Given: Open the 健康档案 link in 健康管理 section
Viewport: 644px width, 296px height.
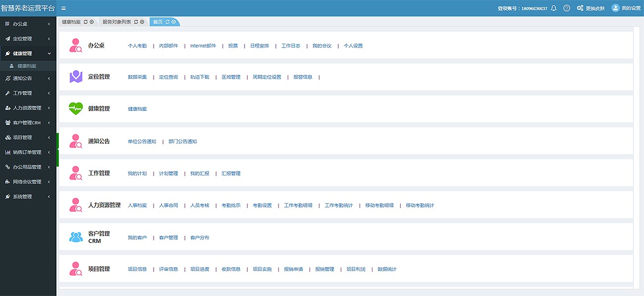Looking at the screenshot, I should pyautogui.click(x=137, y=109).
